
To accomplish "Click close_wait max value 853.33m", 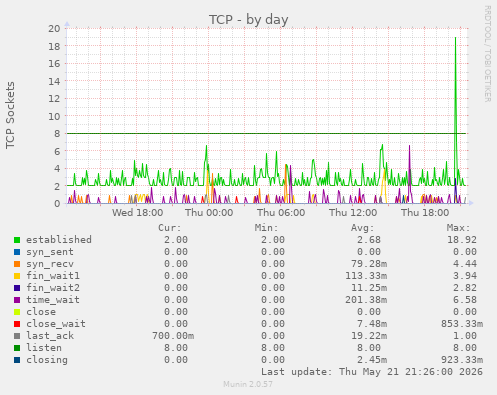I will pos(462,324).
